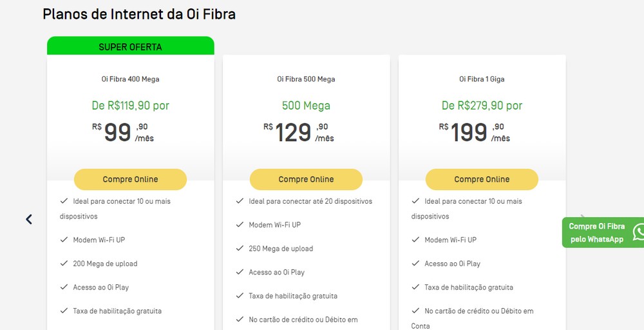Click the 'Planos de Internet da Oi Fibra' heading
644x330 pixels.
(x=139, y=14)
